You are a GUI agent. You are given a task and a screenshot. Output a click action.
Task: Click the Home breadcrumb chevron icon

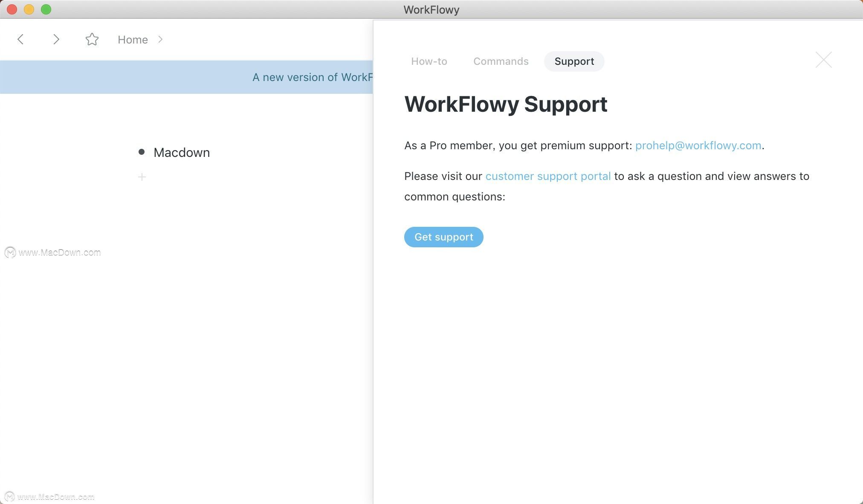pos(160,39)
